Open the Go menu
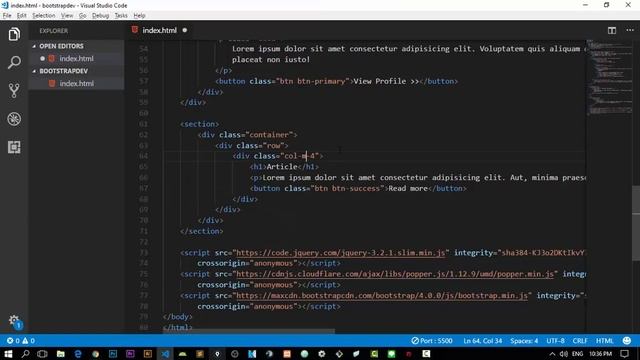Screen dimensions: 640x360 tap(82, 16)
